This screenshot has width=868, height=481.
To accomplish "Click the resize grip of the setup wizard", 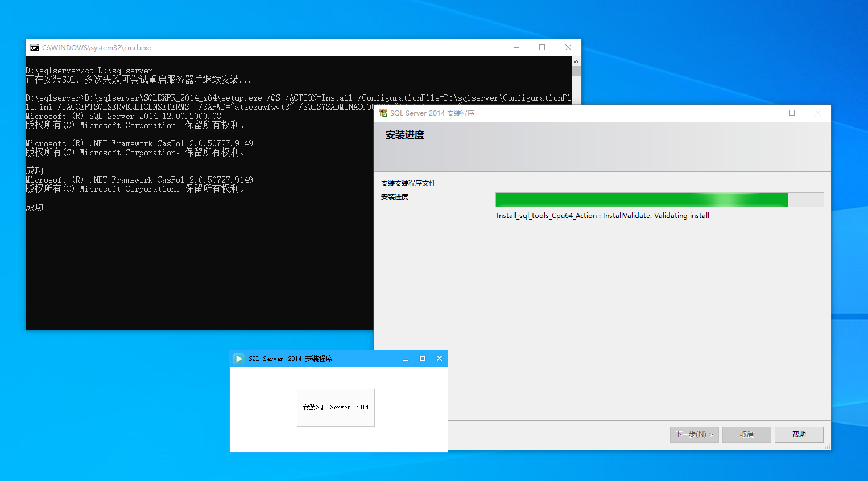I will [828, 446].
